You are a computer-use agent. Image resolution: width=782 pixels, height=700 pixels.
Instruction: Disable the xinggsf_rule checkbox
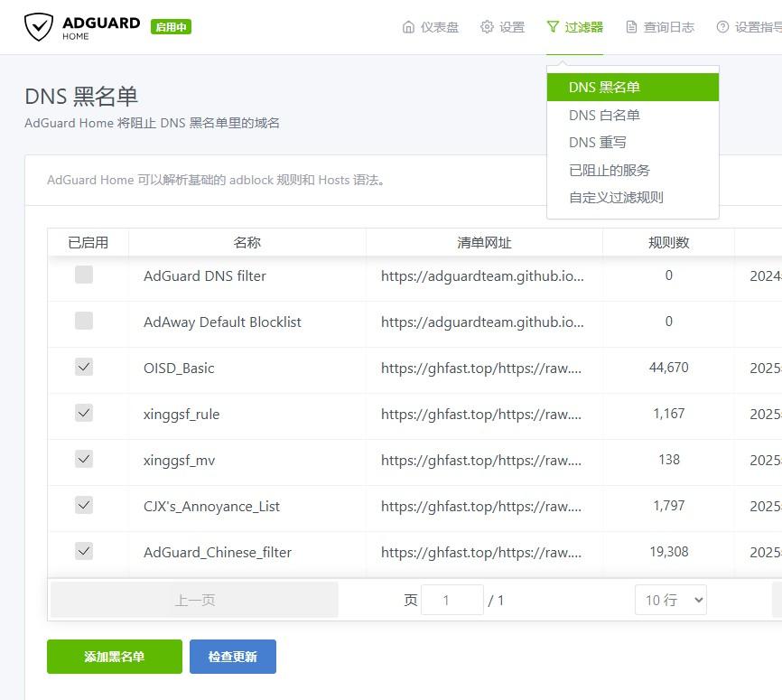point(84,413)
